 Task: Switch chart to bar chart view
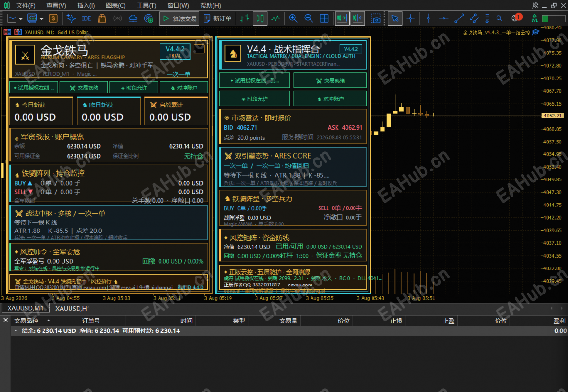(x=244, y=18)
